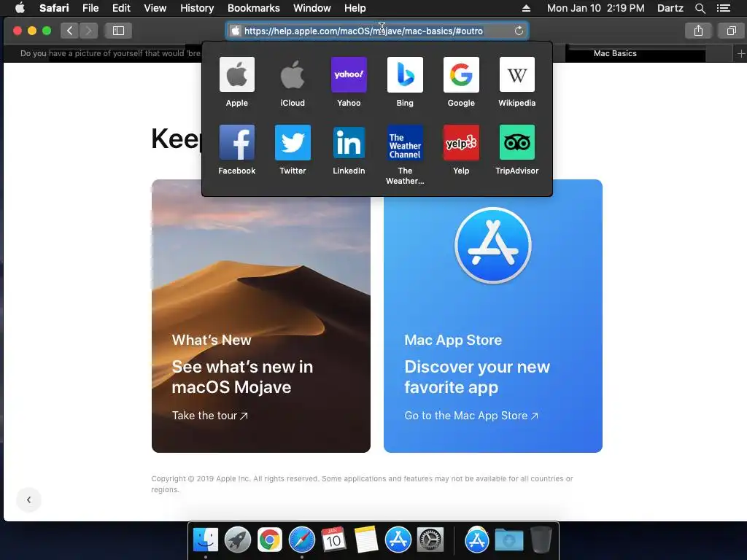Screen dimensions: 747x560
Task: Go forward with the Safari forward arrow
Action: [x=88, y=31]
